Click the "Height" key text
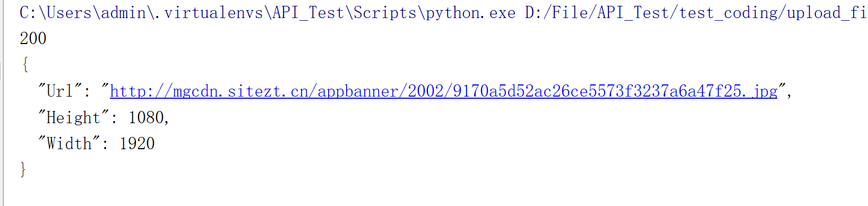Screen dimensions: 868x206 (73, 117)
